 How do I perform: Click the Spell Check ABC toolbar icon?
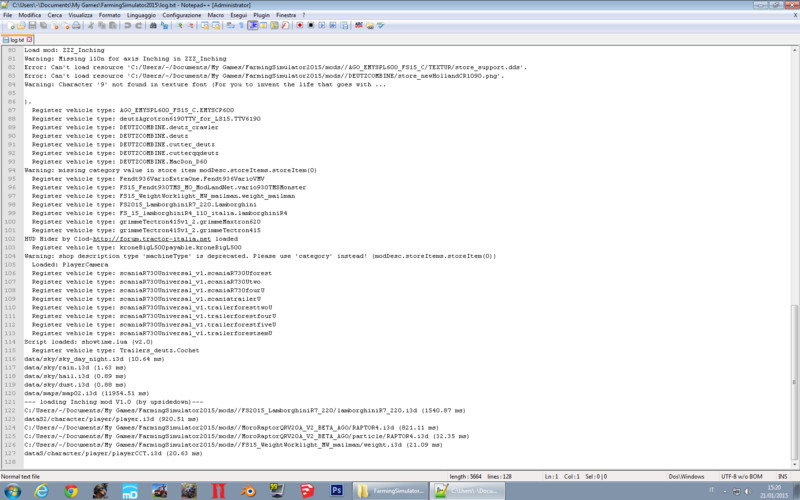[350, 28]
